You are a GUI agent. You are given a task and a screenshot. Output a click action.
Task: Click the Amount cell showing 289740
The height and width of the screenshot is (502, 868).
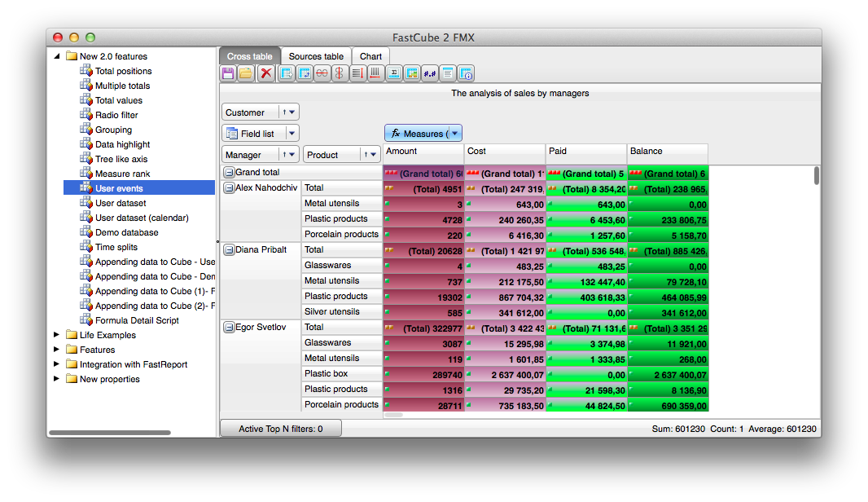coord(423,375)
